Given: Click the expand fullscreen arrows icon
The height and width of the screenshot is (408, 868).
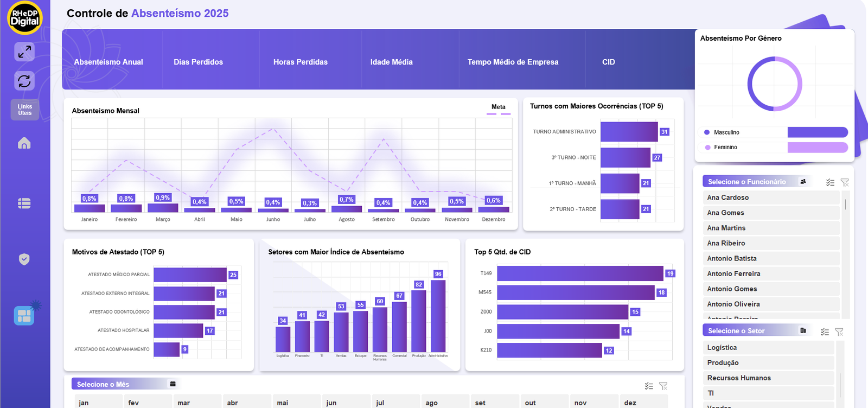Looking at the screenshot, I should (24, 52).
